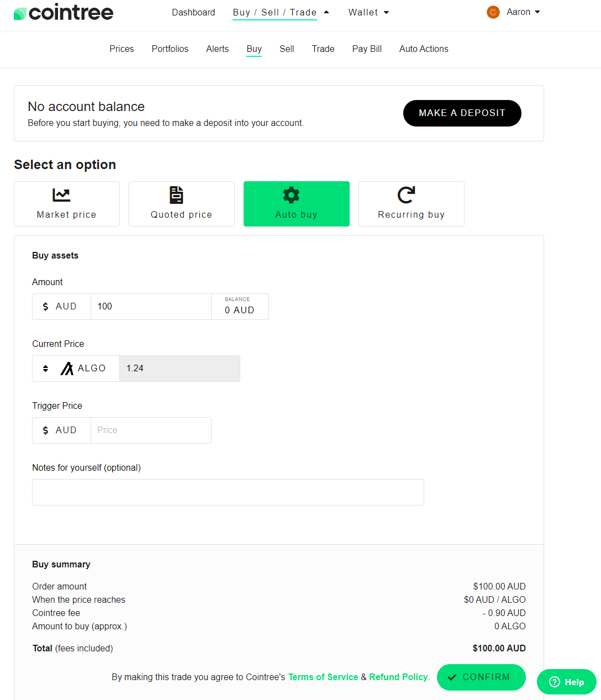Click the ALGO coin logo
Image resolution: width=601 pixels, height=700 pixels.
click(67, 369)
